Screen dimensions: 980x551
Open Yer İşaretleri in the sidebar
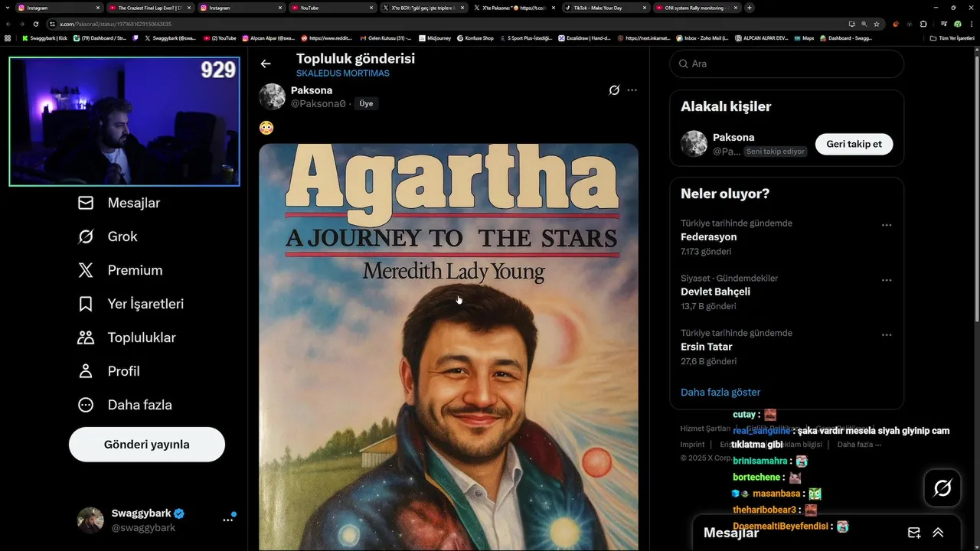pyautogui.click(x=131, y=304)
